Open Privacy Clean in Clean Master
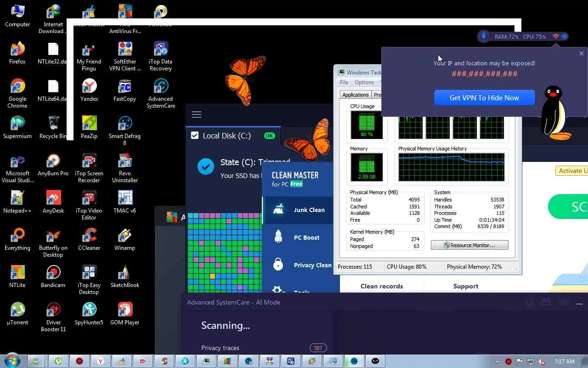588x368 pixels. click(x=298, y=265)
